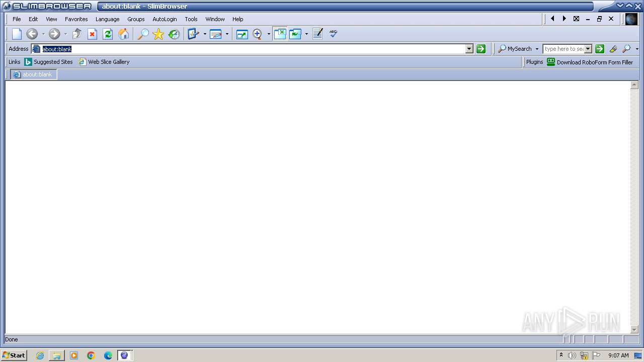The width and height of the screenshot is (644, 362).
Task: Open the notepad edit icon
Action: [317, 34]
